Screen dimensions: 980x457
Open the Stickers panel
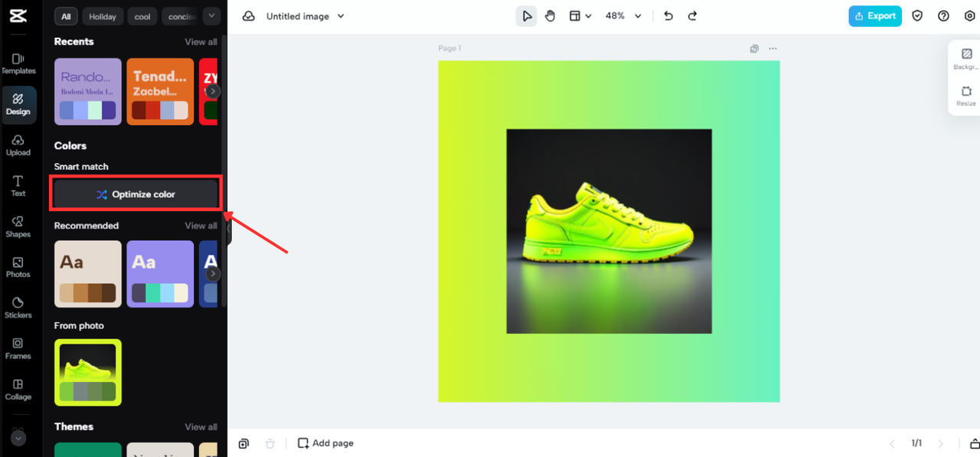(18, 308)
